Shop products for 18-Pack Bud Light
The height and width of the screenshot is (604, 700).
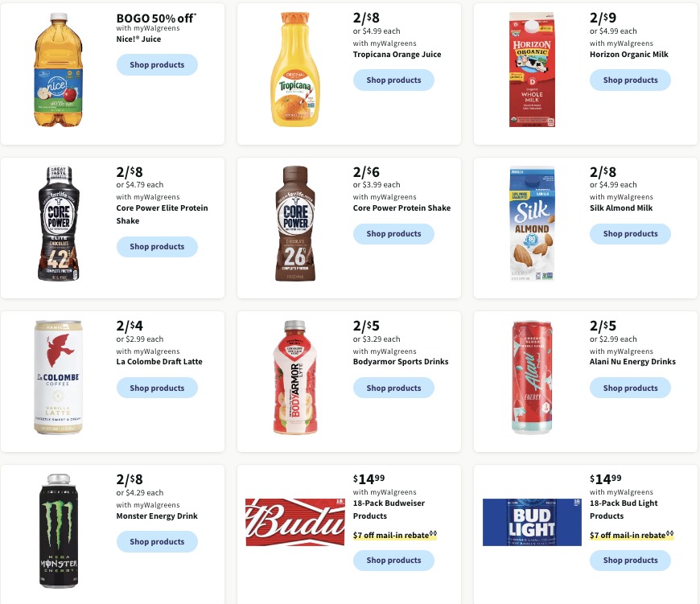tap(630, 560)
